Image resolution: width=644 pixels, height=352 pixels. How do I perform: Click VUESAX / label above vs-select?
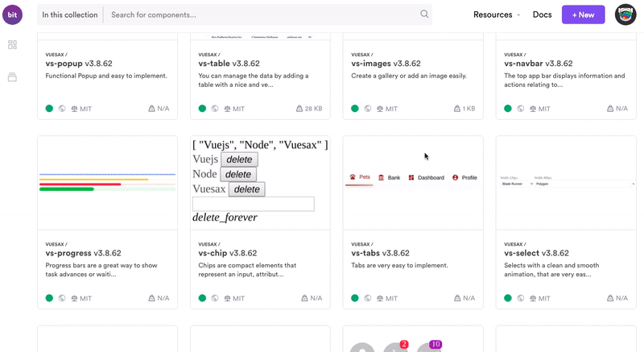click(x=515, y=244)
